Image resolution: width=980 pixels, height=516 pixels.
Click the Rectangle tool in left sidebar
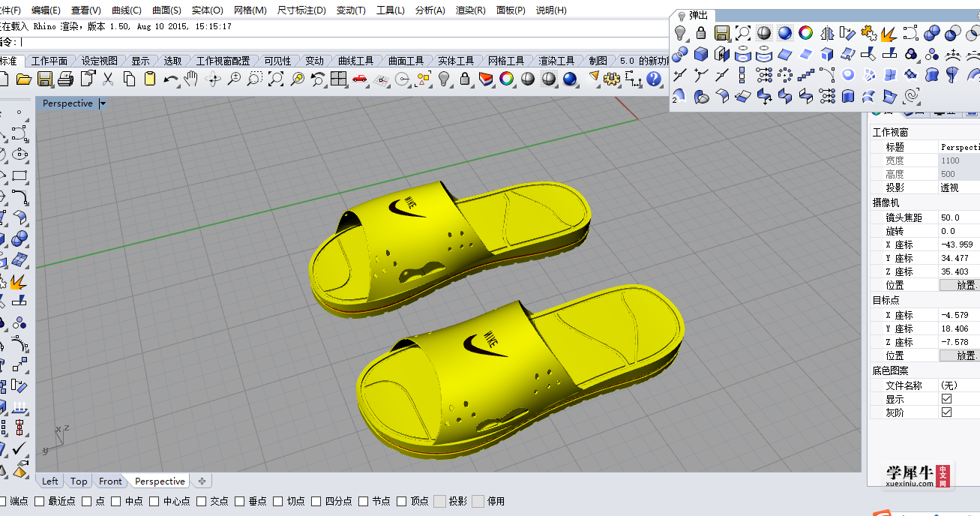(x=19, y=177)
